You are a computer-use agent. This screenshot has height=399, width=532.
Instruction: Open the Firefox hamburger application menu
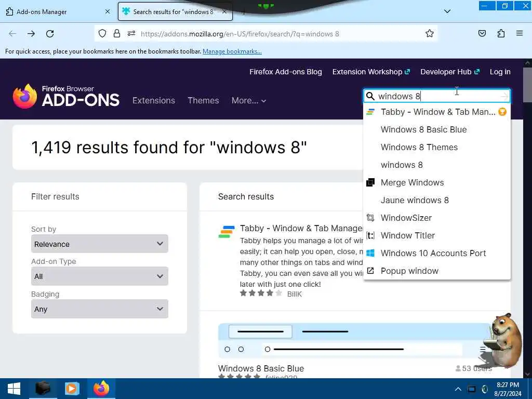point(520,33)
